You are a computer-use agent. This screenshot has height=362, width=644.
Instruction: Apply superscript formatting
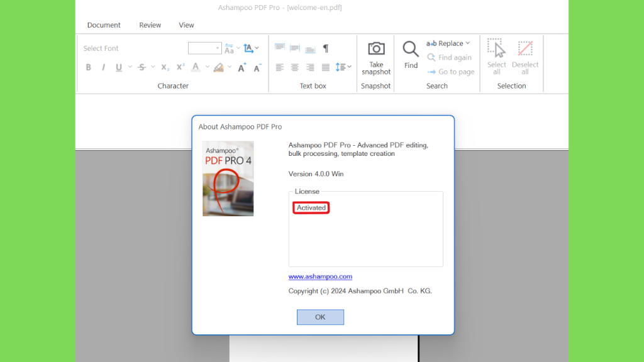pos(180,67)
